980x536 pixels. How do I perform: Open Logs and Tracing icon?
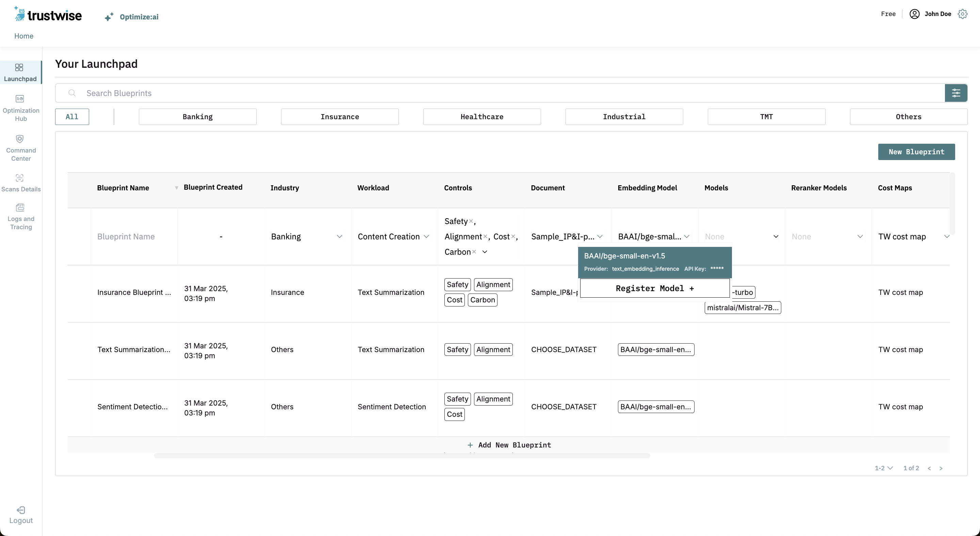pos(20,207)
